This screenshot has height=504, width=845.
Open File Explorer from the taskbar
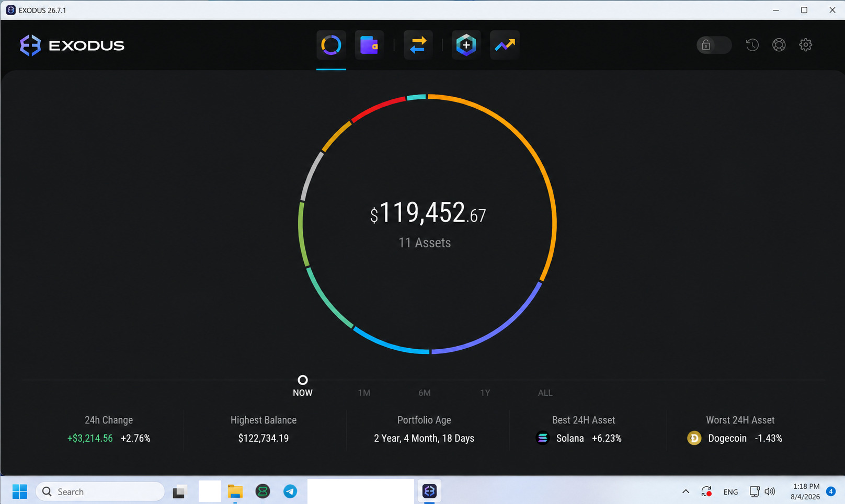235,491
